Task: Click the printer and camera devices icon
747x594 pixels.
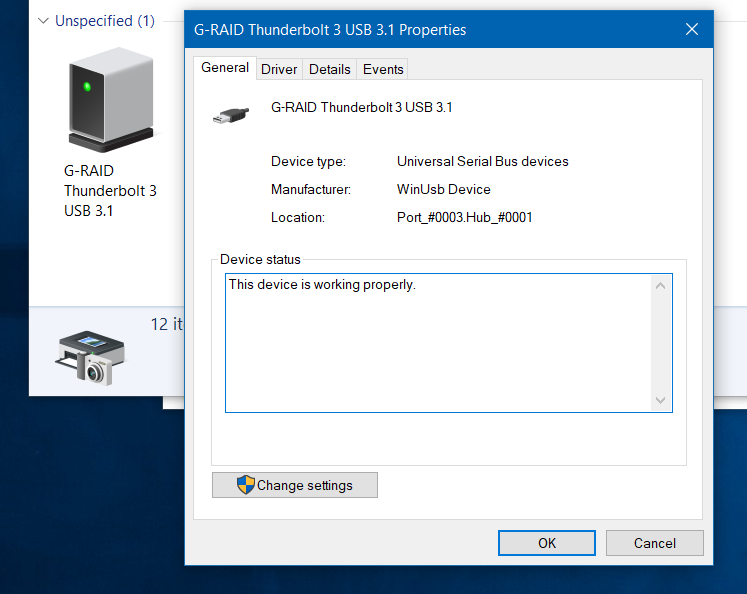Action: coord(91,358)
